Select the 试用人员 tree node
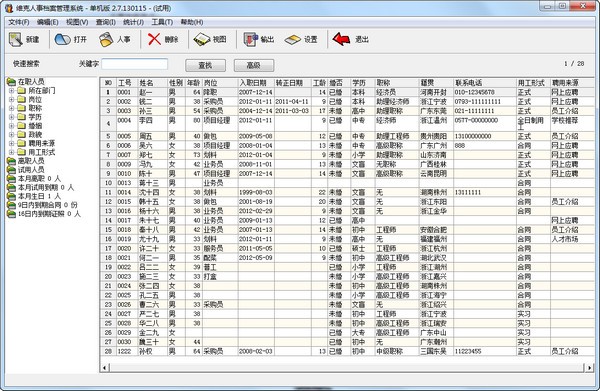Viewport: 600px width, 391px height. pyautogui.click(x=31, y=169)
